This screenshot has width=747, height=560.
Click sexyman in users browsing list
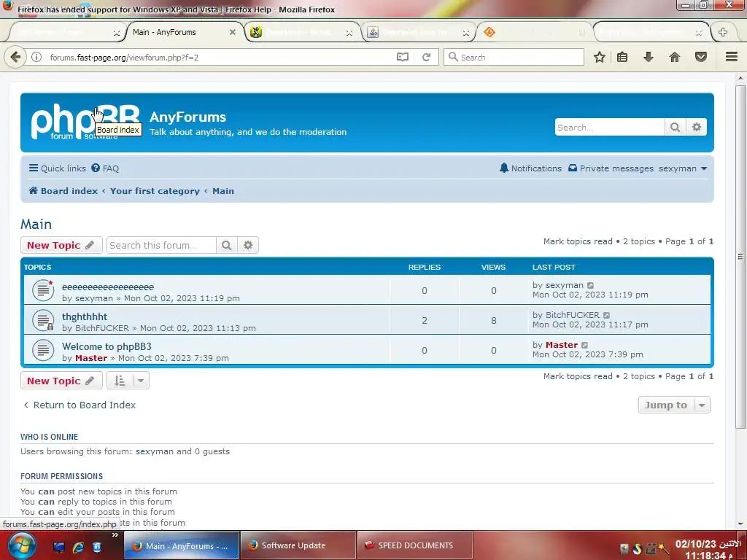coord(155,451)
